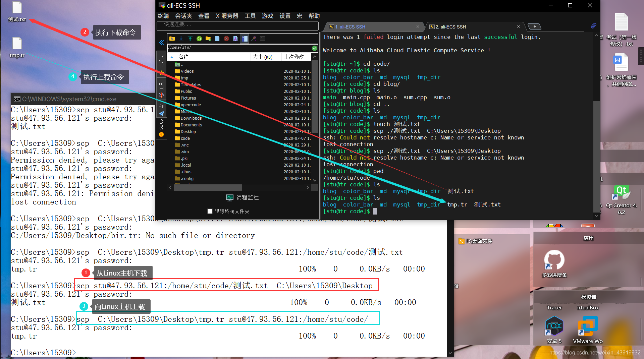Click the 远程监控 remote monitoring button
The height and width of the screenshot is (359, 644).
[x=243, y=198]
